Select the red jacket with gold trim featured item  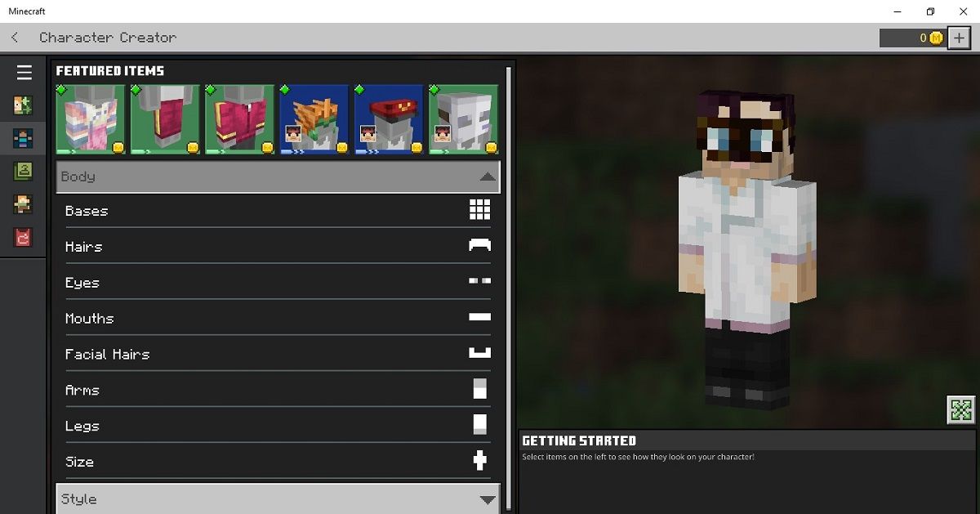pos(240,119)
